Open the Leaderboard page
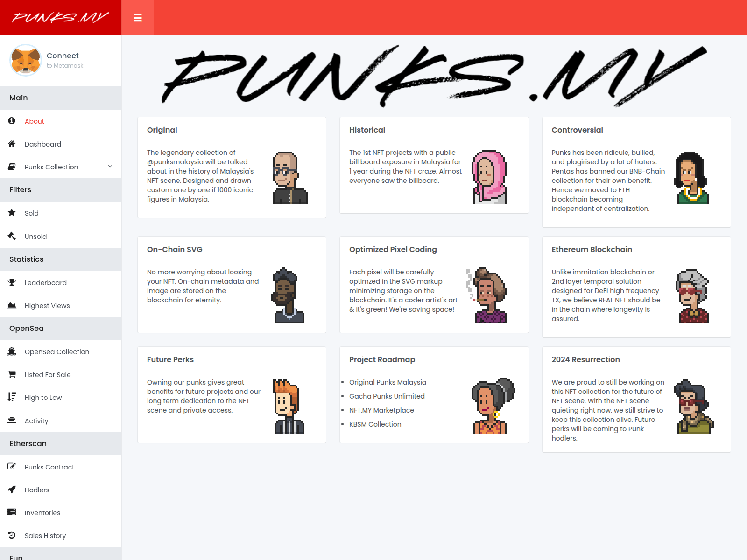This screenshot has height=560, width=747. coord(46,283)
